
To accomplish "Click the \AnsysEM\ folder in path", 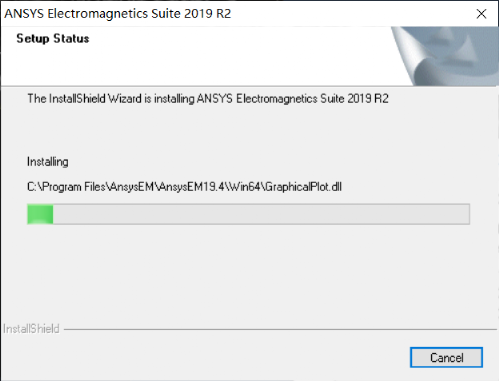I will coord(132,187).
